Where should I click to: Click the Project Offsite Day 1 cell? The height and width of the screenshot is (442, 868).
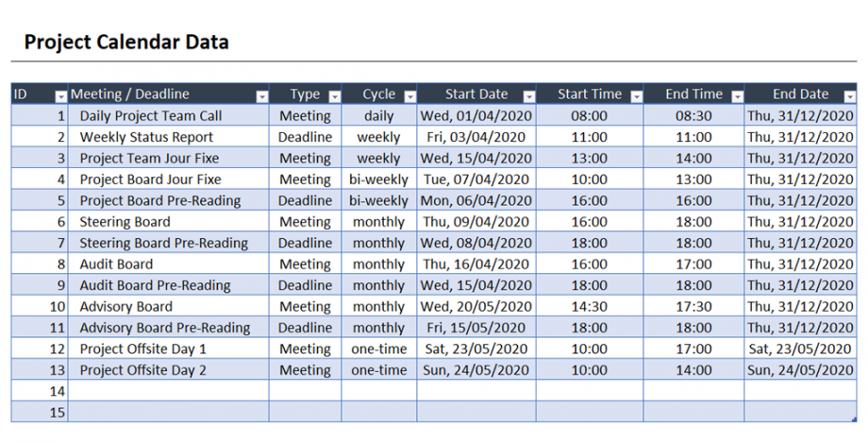coord(142,348)
